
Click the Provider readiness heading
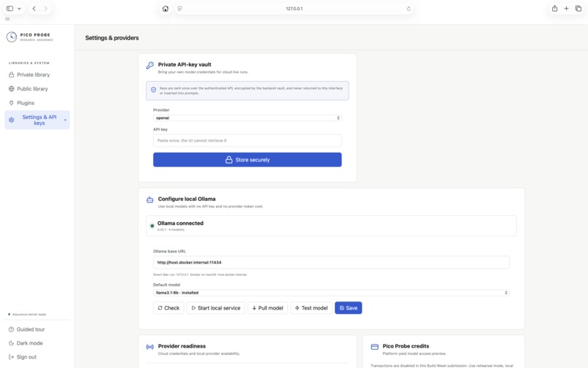pyautogui.click(x=182, y=346)
